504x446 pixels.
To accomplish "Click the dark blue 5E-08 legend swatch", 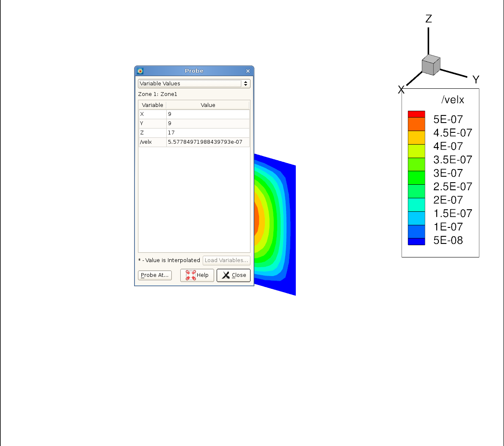I will 416,241.
